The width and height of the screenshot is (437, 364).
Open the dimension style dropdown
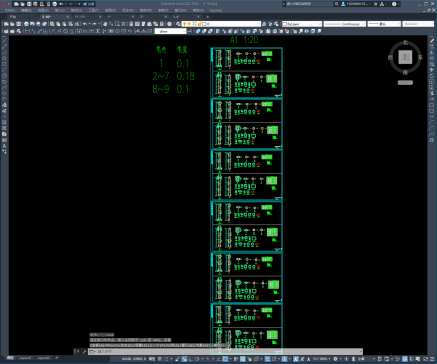(171, 31)
